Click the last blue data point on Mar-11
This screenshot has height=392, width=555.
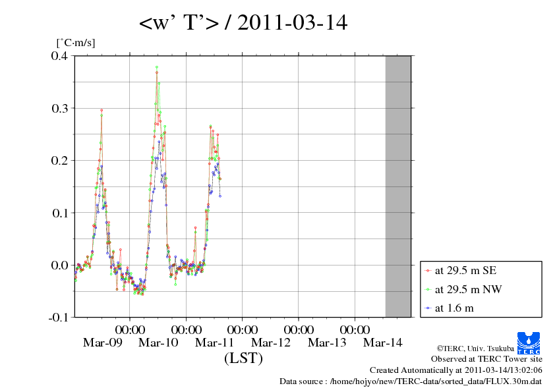220,196
